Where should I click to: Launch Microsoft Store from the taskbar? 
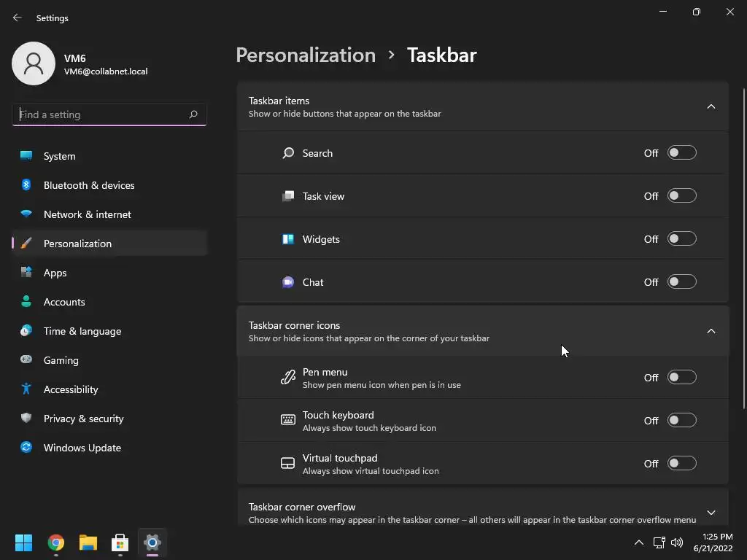(120, 542)
